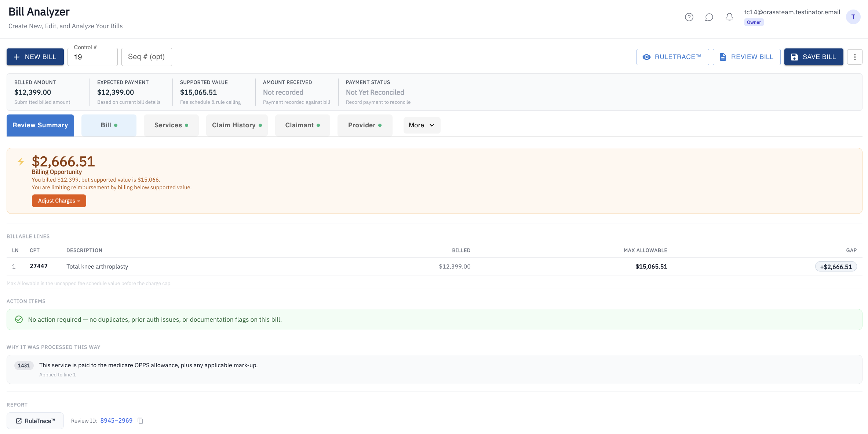Screen dimensions: 868x434
Task: Open the help question mark icon
Action: (x=689, y=17)
